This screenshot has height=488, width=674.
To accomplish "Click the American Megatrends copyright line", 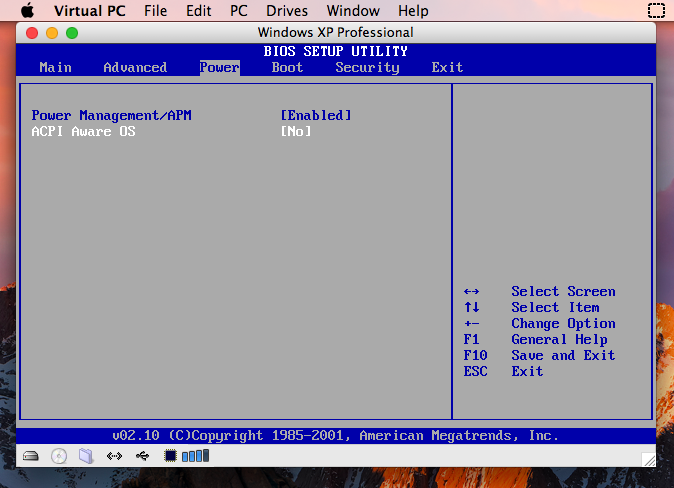I will pos(335,436).
